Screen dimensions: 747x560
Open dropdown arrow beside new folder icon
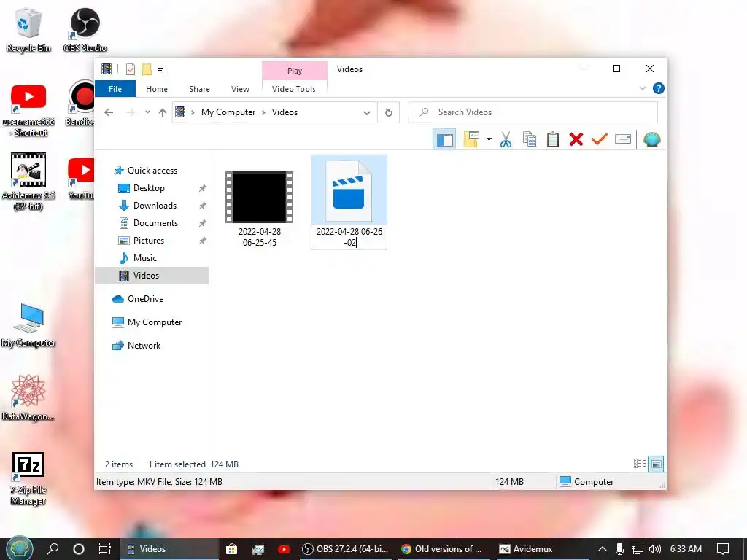click(x=489, y=139)
